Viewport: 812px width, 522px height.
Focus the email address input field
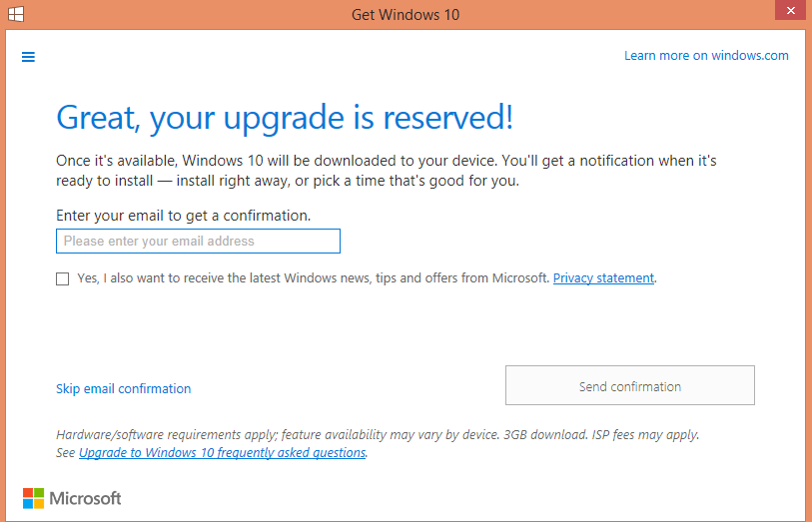click(x=198, y=242)
